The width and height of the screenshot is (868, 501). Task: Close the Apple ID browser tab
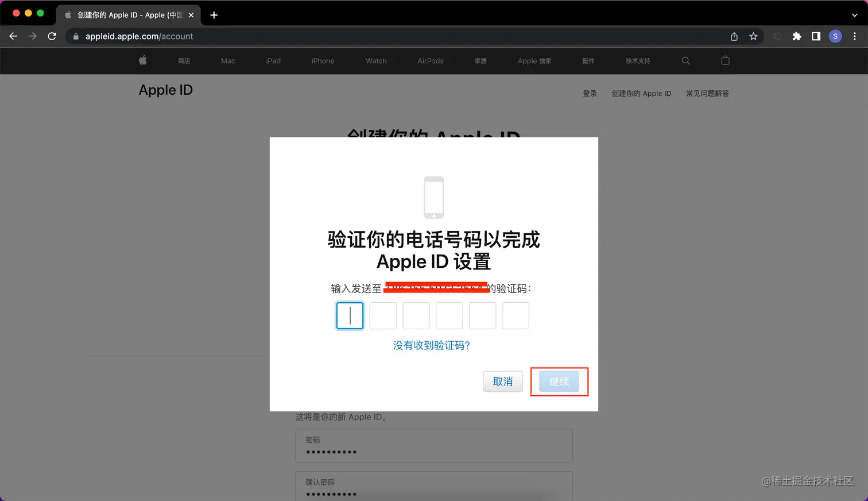[191, 15]
